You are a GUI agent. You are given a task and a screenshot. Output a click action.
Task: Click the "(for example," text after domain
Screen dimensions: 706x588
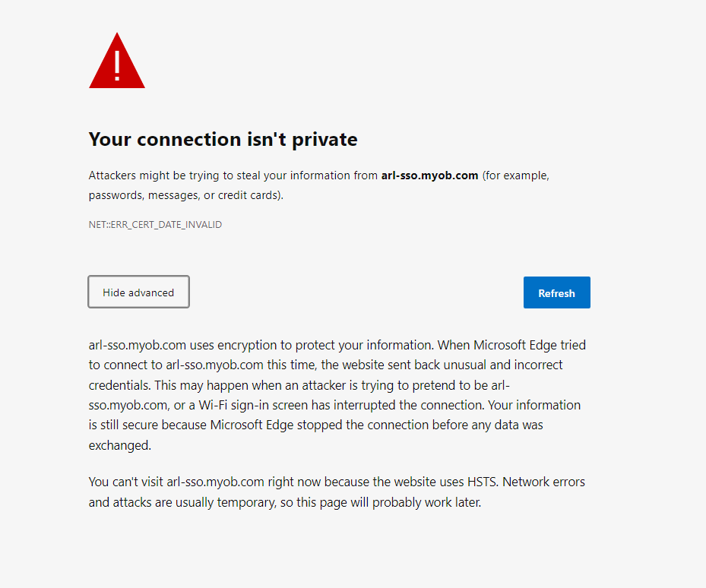(x=516, y=175)
